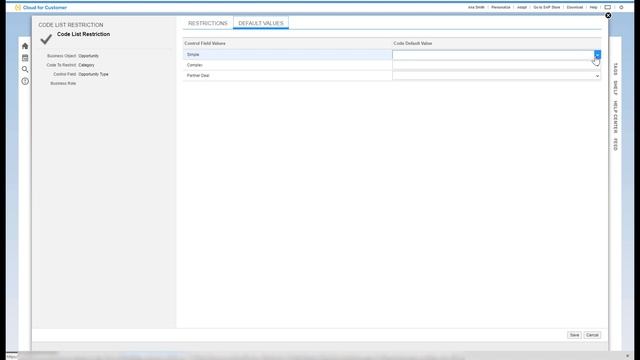The height and width of the screenshot is (360, 640).
Task: Open the Adapt menu in top bar
Action: 522,7
